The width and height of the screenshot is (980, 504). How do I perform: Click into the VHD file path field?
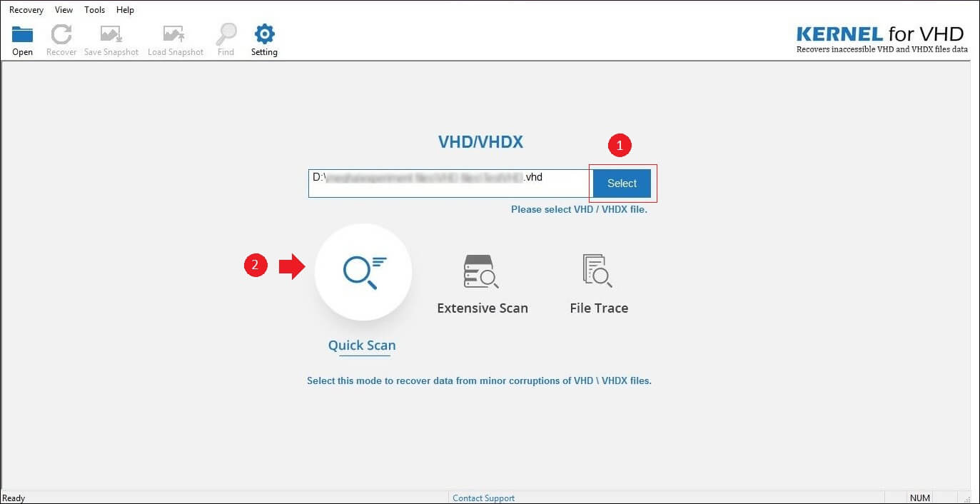(449, 183)
